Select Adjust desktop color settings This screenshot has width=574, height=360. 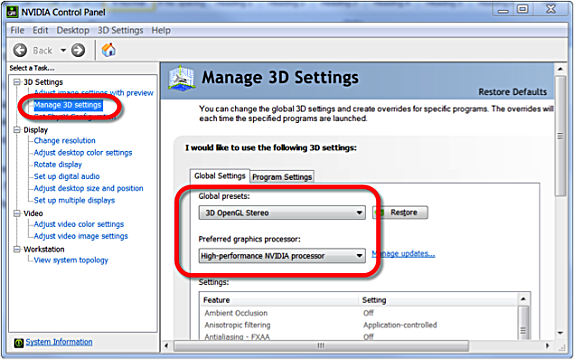point(83,153)
